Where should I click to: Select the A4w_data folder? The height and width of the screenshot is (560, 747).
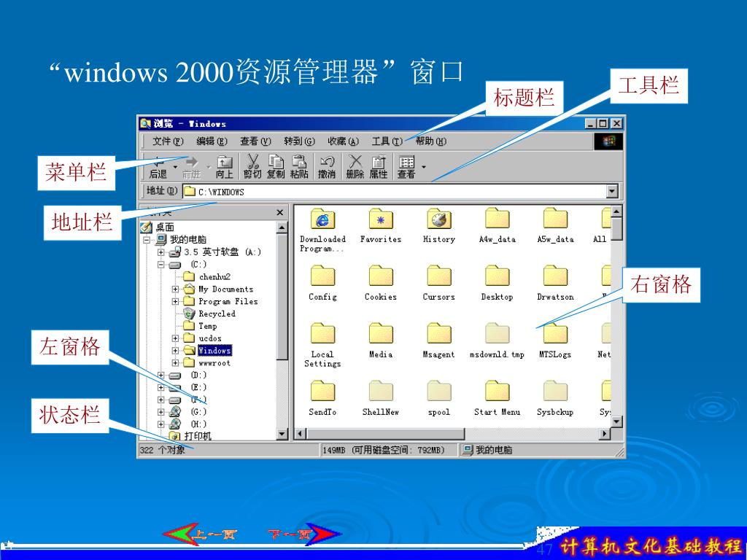pos(498,225)
